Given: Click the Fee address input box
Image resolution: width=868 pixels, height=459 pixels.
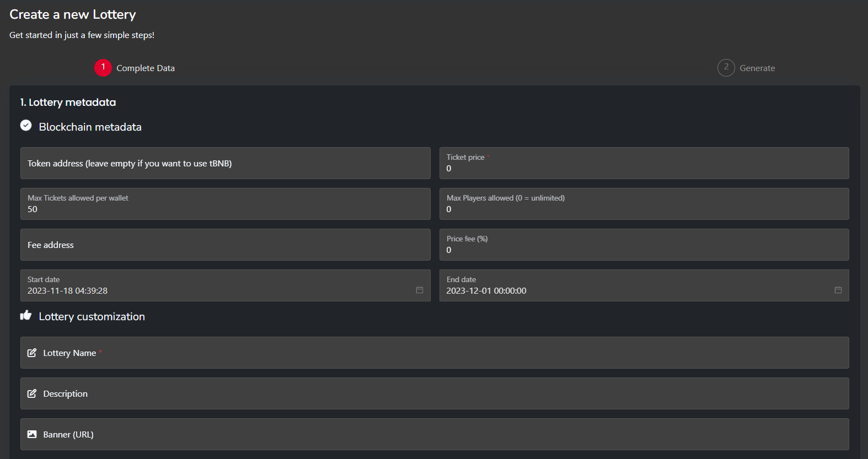Looking at the screenshot, I should [x=225, y=245].
